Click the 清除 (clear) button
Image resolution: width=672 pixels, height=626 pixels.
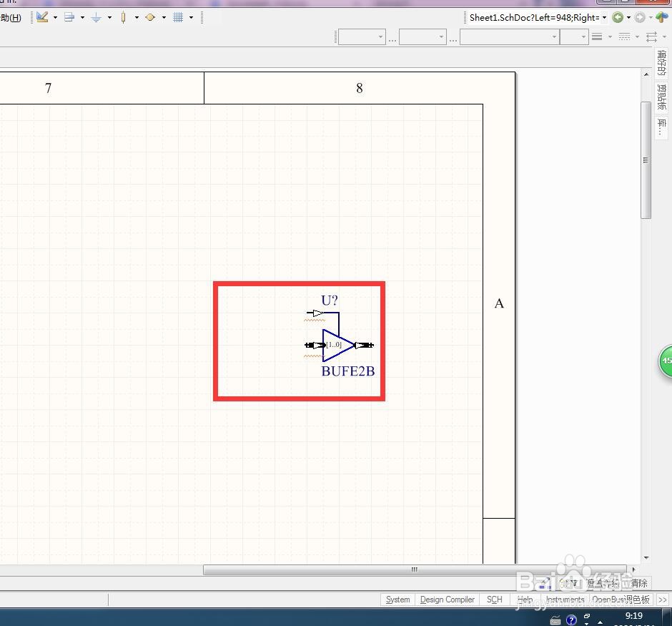(639, 583)
